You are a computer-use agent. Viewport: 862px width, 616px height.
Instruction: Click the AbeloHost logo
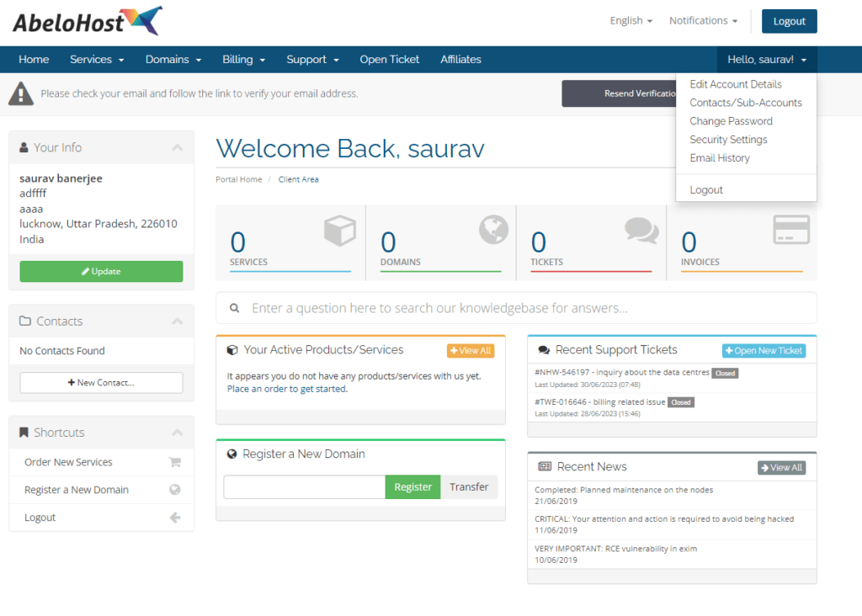click(84, 20)
